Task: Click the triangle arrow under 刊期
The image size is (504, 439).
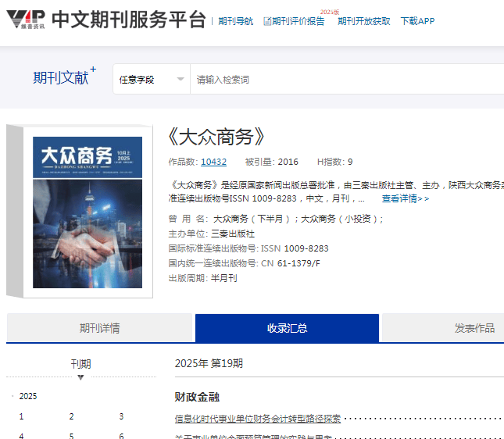Action: (x=80, y=378)
